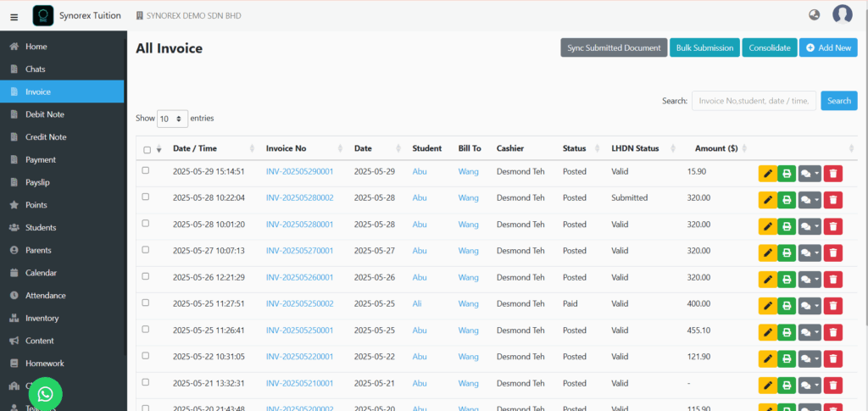Expand message dropdown for INV-202505250001
This screenshot has height=411, width=868.
(x=810, y=332)
